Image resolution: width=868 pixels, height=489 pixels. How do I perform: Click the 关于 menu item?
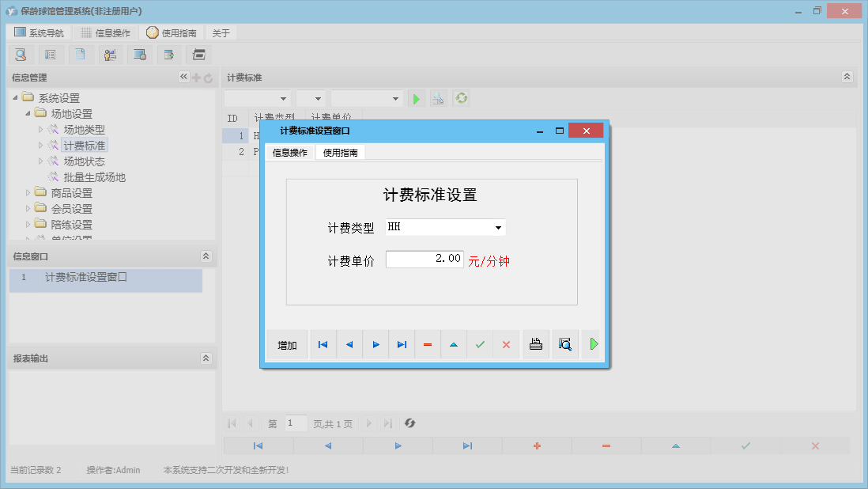(x=220, y=32)
